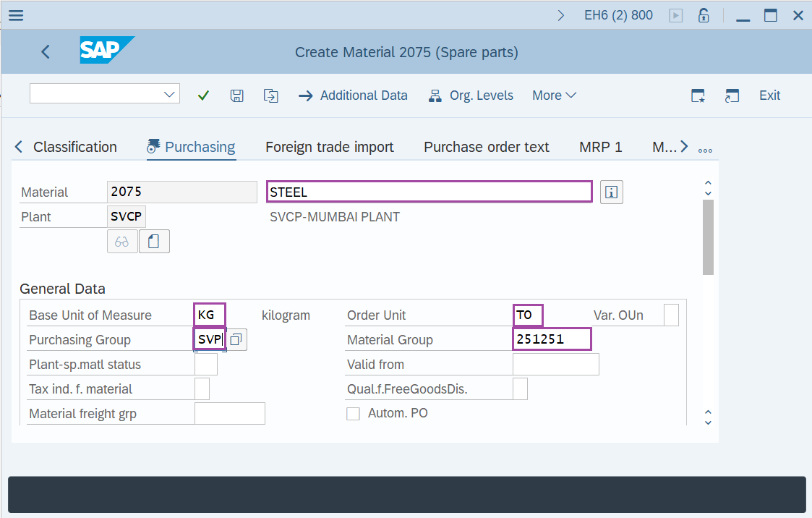Click the Org. Levels button
The image size is (812, 518).
click(471, 95)
